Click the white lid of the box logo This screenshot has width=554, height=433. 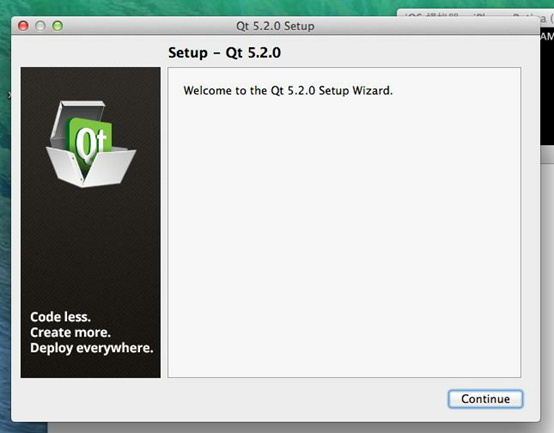click(78, 118)
